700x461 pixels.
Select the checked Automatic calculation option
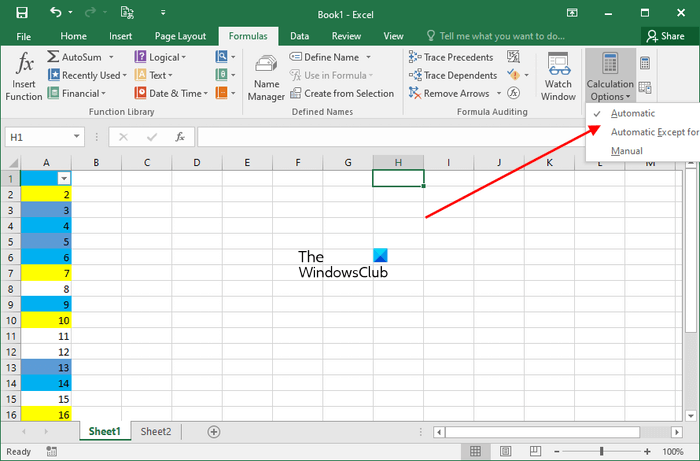632,113
